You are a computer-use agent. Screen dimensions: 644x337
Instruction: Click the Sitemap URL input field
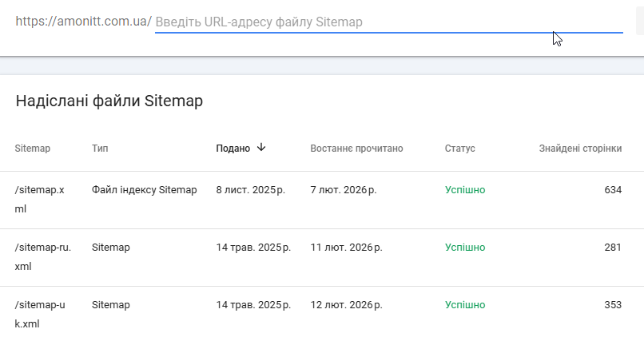[388, 22]
